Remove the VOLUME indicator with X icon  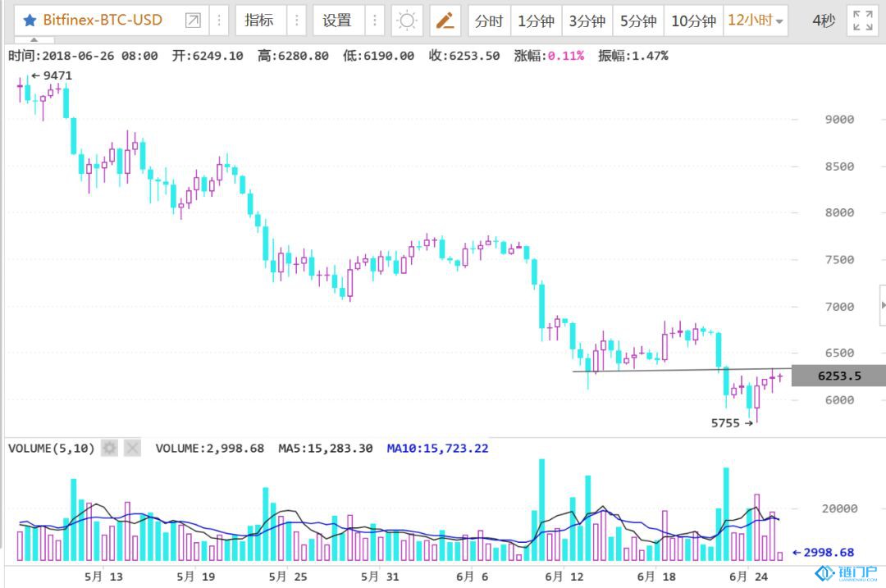click(132, 449)
